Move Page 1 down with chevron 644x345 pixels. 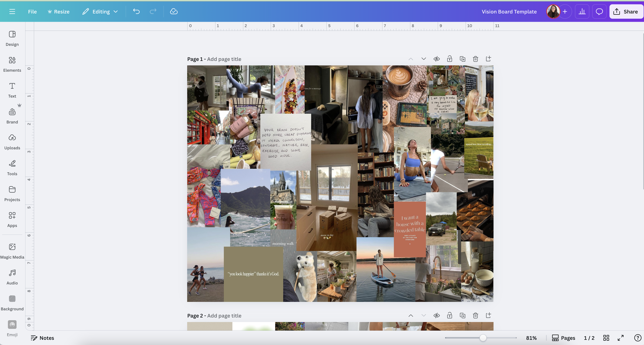tap(423, 59)
